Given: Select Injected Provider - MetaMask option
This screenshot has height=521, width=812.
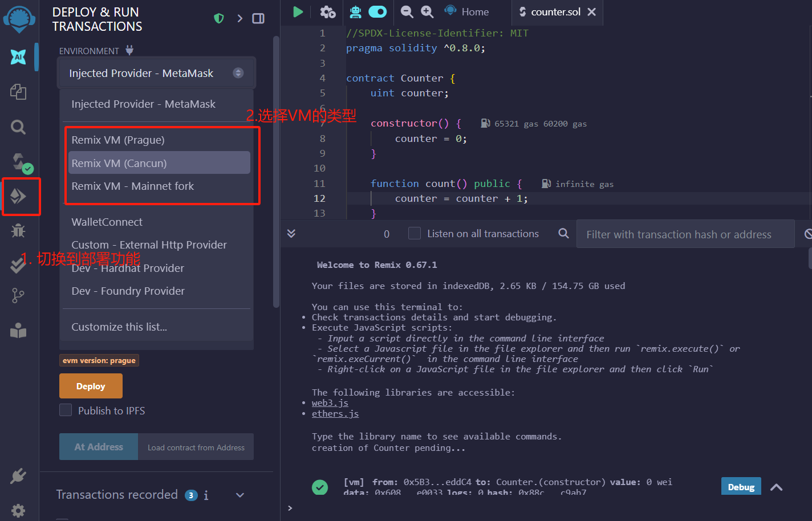Looking at the screenshot, I should (156, 104).
